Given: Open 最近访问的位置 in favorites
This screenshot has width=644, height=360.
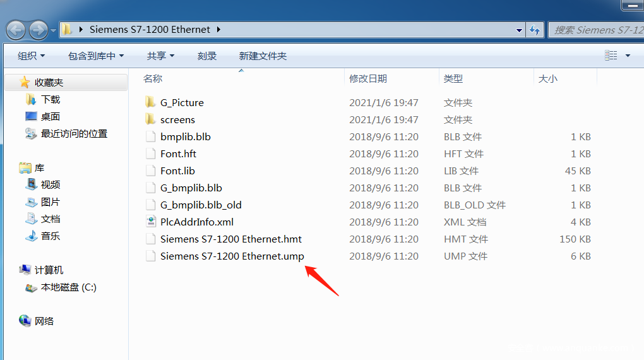Looking at the screenshot, I should point(74,134).
